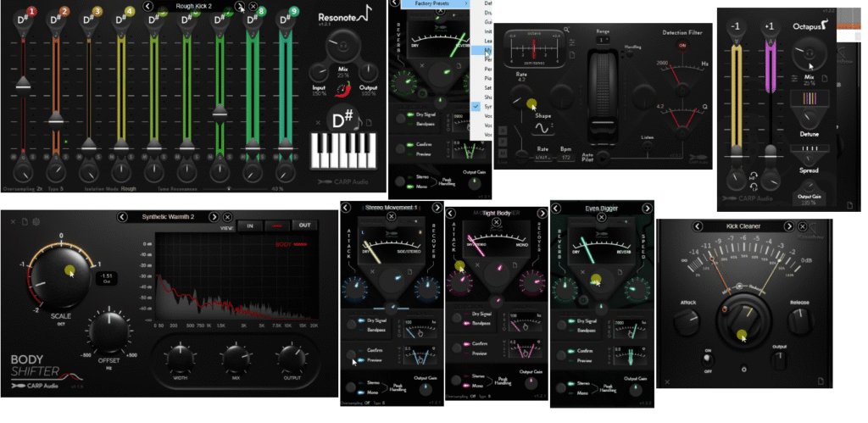Go to next preset after Synthetic Warmth 2
Viewport: 868px width, 423px height.
(x=214, y=216)
